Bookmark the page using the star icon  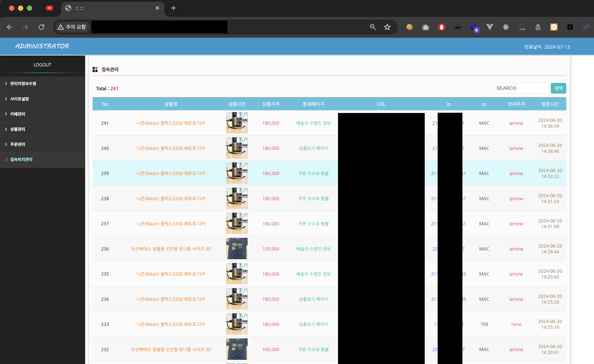pyautogui.click(x=387, y=27)
